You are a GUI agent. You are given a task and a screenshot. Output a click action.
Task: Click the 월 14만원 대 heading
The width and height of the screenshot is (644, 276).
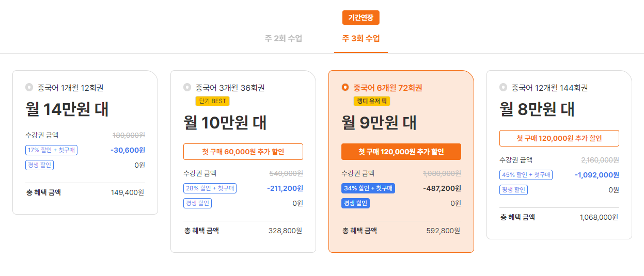tap(67, 109)
